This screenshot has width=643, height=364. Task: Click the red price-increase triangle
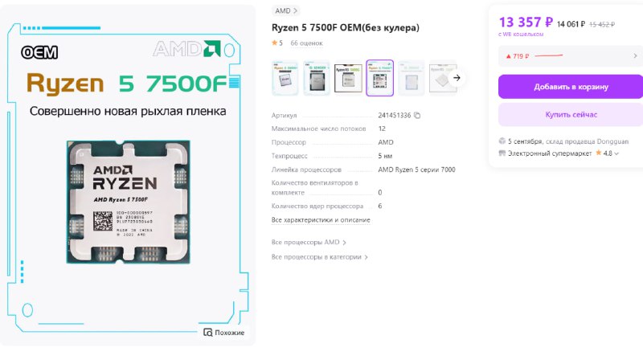[x=509, y=56]
